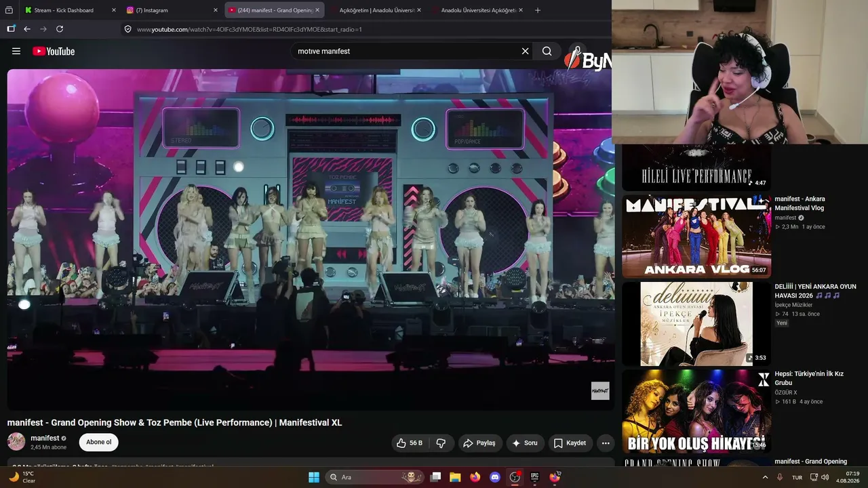Open 'manifest - Ankara Manifestival Vlog' title
The height and width of the screenshot is (488, 868).
(x=800, y=203)
